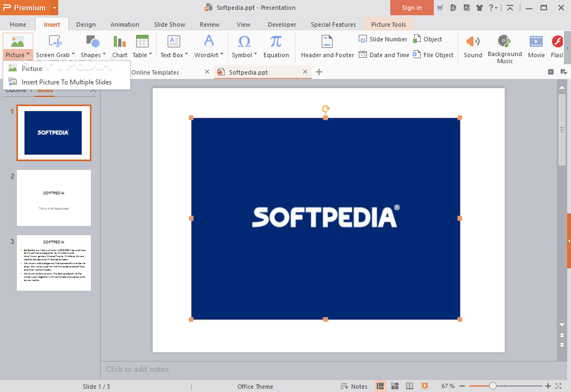Toggle the Notes pane
The height and width of the screenshot is (392, 571).
pyautogui.click(x=354, y=386)
